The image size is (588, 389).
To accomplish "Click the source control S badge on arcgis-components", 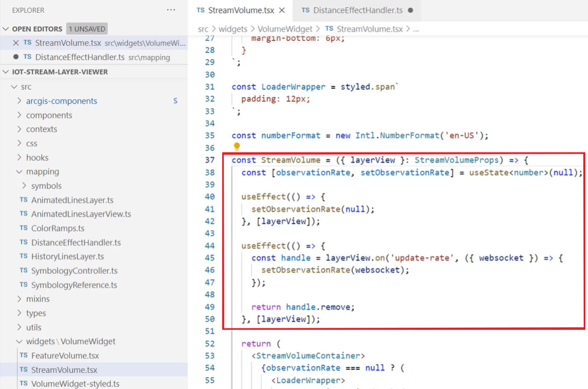I will tap(175, 101).
